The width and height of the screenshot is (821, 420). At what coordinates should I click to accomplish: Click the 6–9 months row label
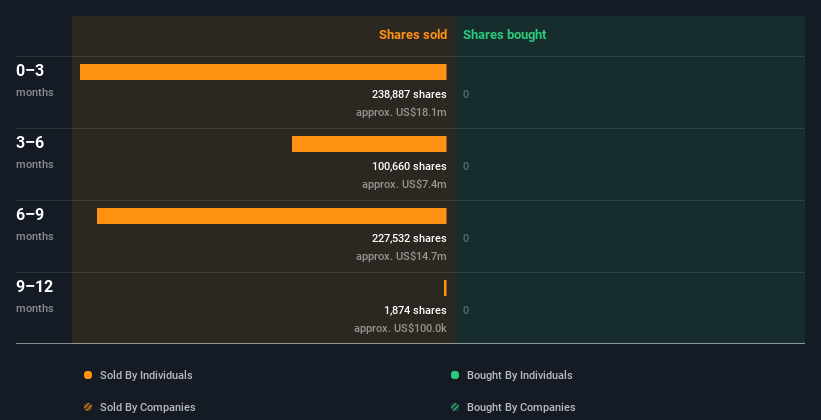point(35,224)
